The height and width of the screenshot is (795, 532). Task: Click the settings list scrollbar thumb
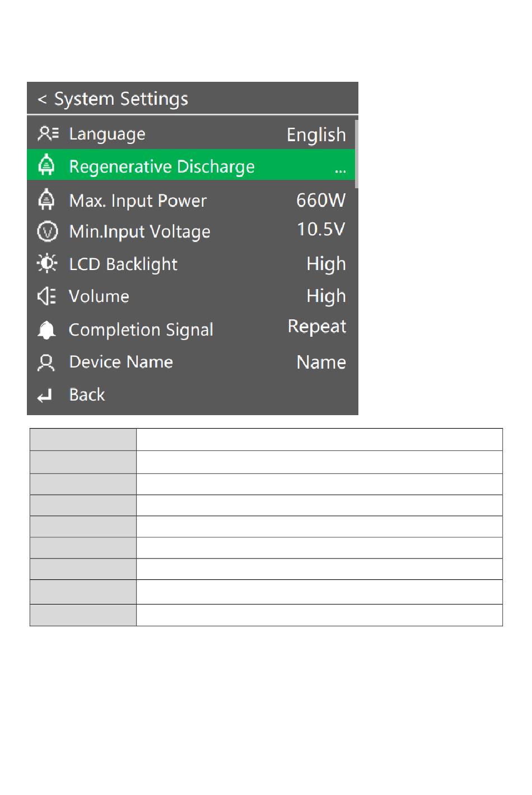coord(356,154)
